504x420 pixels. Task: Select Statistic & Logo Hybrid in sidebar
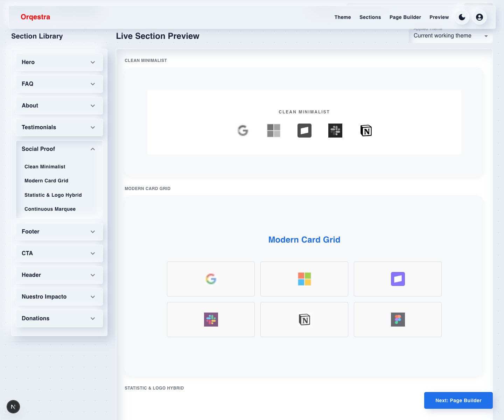pos(53,195)
